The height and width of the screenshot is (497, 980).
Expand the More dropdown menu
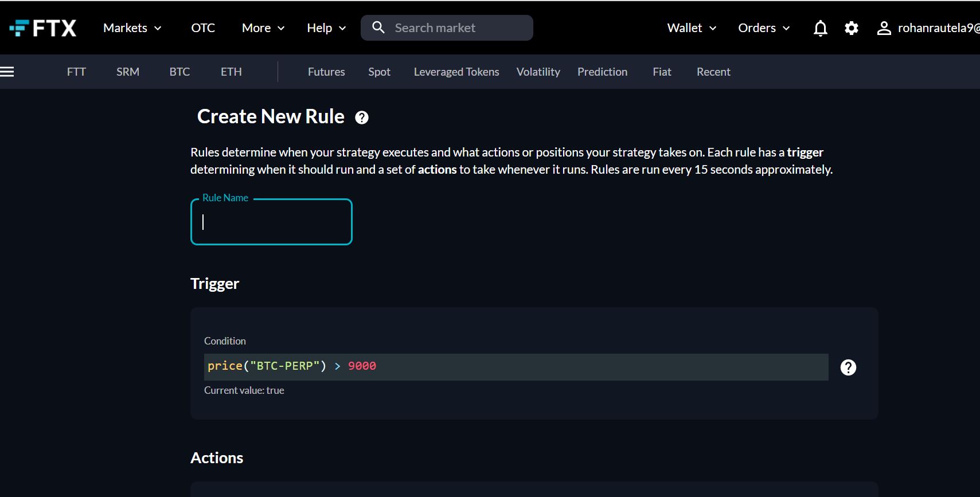(x=263, y=28)
